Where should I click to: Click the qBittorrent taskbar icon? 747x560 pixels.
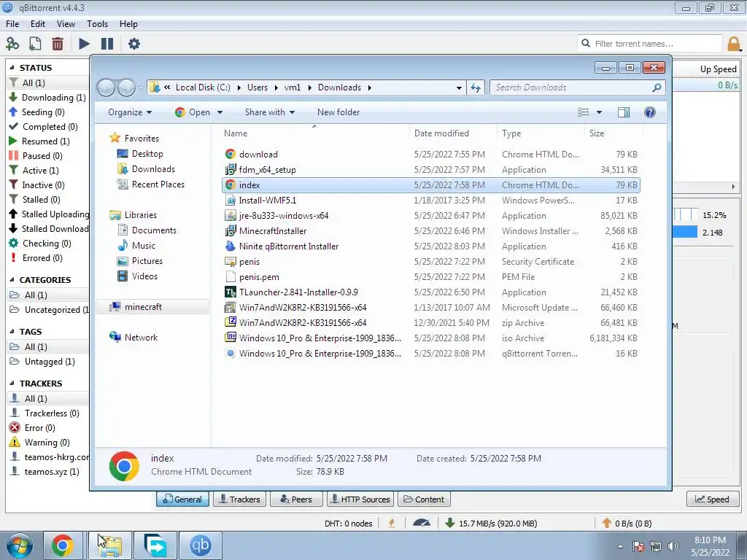pyautogui.click(x=200, y=545)
